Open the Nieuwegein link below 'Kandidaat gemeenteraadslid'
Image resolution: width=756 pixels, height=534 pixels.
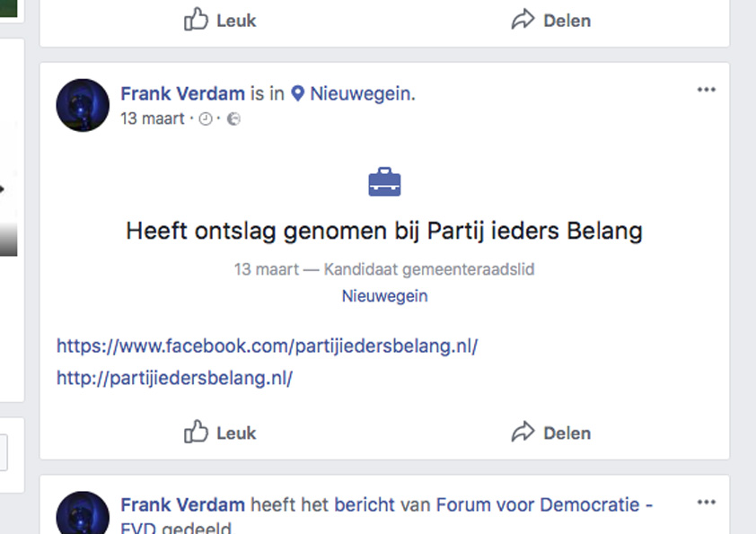(x=384, y=296)
